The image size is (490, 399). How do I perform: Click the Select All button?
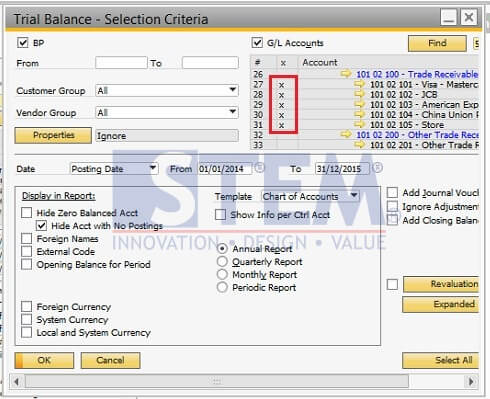(441, 360)
